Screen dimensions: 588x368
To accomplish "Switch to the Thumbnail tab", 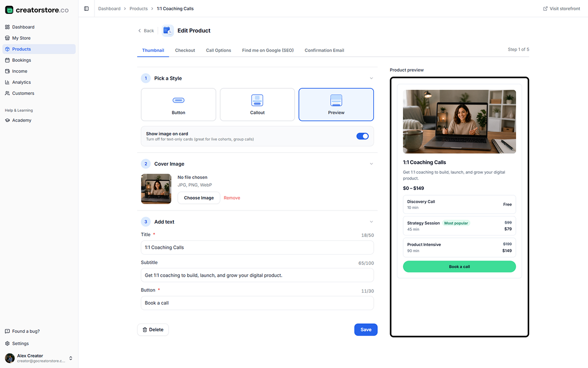I will (x=153, y=50).
